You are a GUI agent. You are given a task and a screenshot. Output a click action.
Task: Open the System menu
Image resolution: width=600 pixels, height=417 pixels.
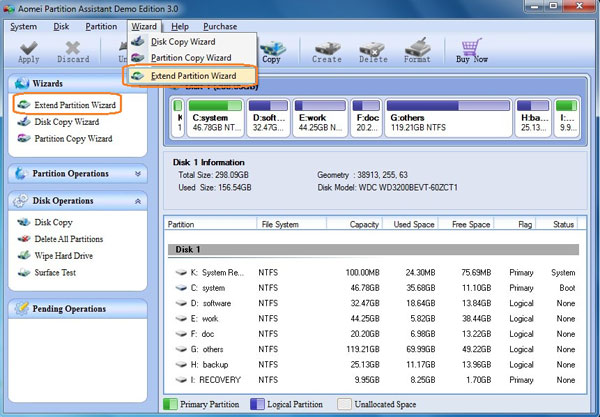(24, 26)
